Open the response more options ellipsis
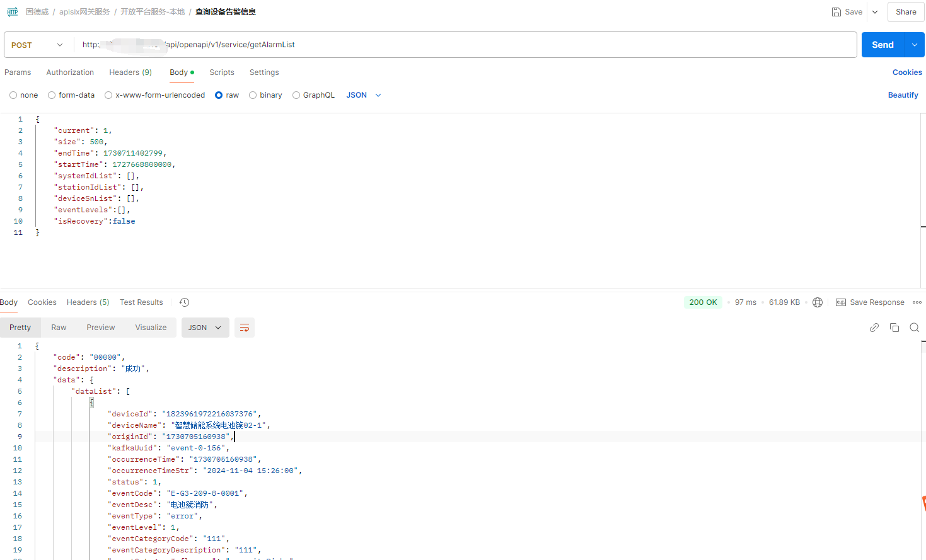The image size is (926, 560). [917, 302]
